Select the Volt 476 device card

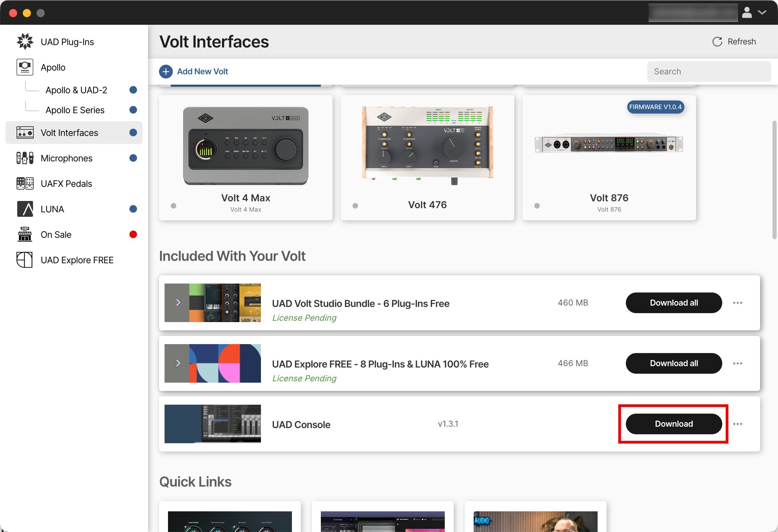(428, 158)
